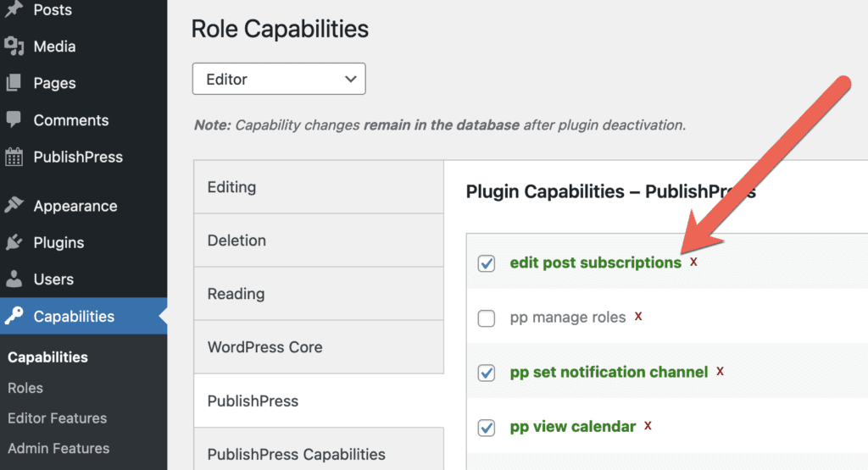868x470 pixels.
Task: Enable the pp manage roles checkbox
Action: (487, 318)
